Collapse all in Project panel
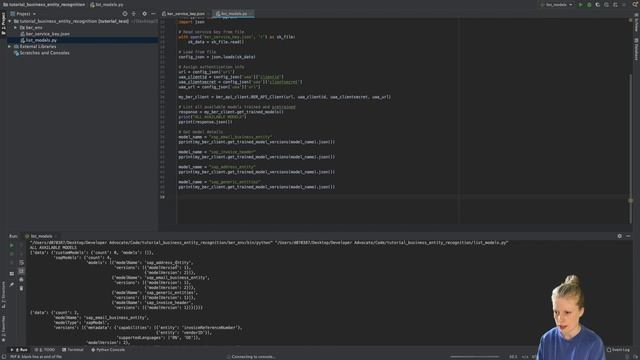Screen dimensions: 640x360 (x=134, y=14)
